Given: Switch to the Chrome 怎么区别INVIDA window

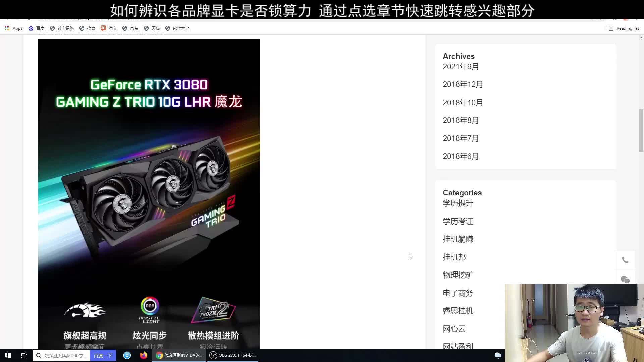Looking at the screenshot, I should tap(179, 355).
